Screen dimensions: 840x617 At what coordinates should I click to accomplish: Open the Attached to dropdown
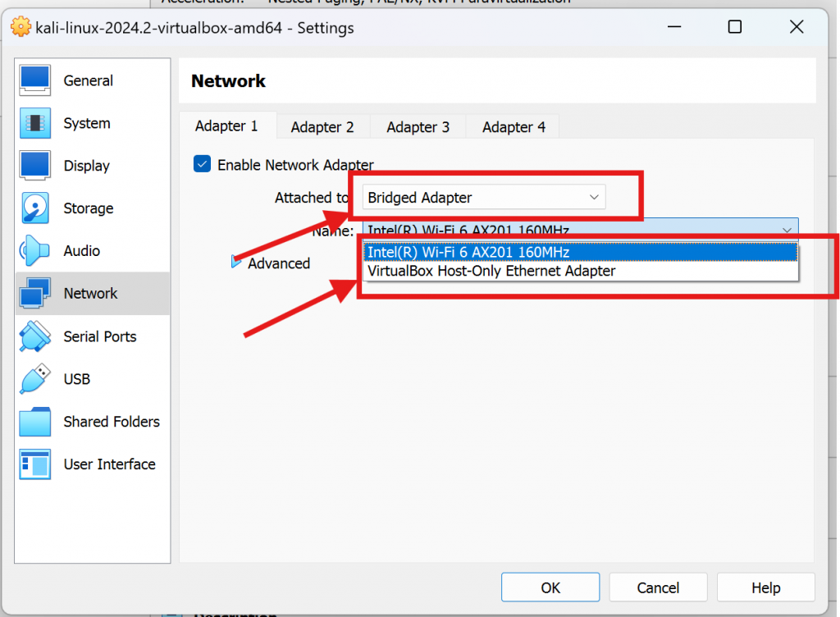click(482, 197)
